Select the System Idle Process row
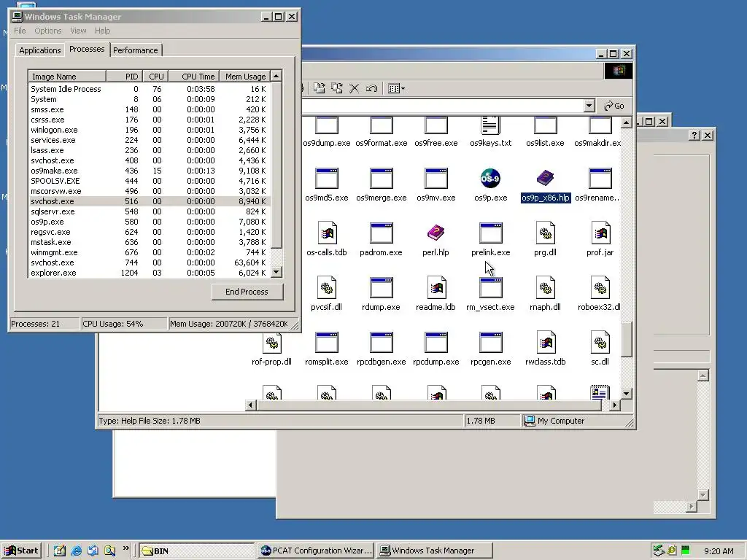Image resolution: width=747 pixels, height=560 pixels. point(149,89)
